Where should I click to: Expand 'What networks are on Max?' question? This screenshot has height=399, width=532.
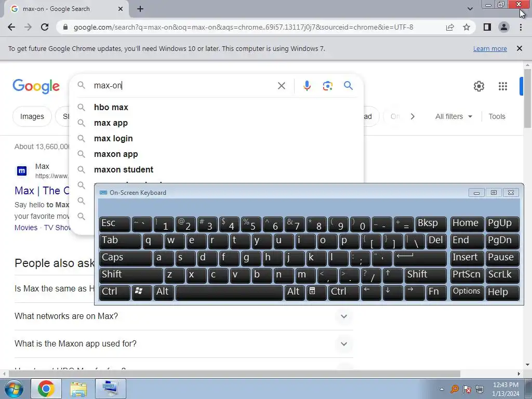coord(183,316)
